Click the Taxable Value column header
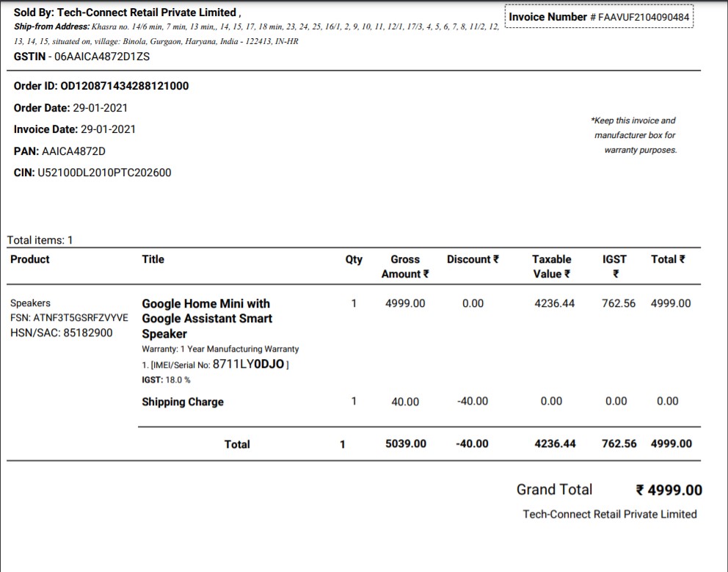The image size is (728, 572). pos(552,267)
